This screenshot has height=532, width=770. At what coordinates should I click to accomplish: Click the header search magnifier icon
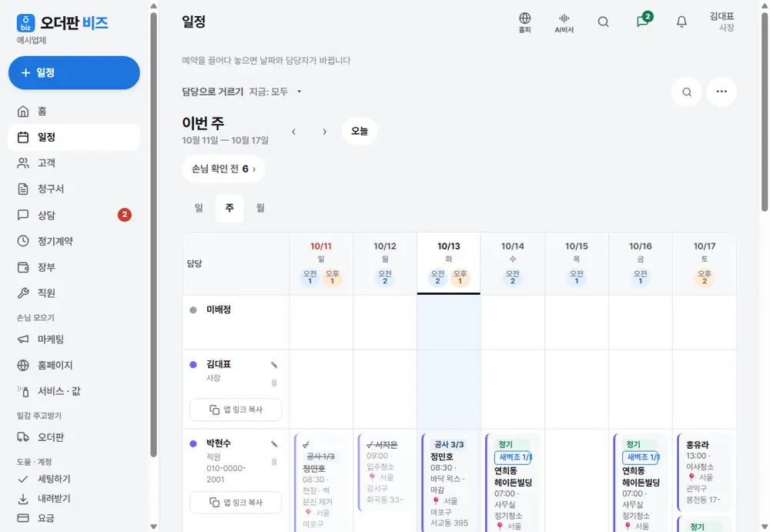click(x=603, y=22)
